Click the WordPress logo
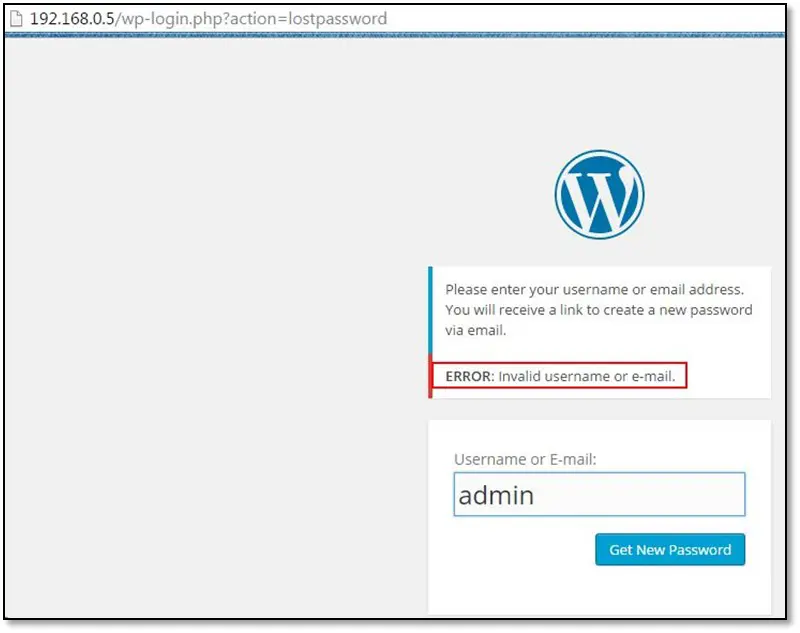Image resolution: width=800 pixels, height=633 pixels. coord(599,195)
